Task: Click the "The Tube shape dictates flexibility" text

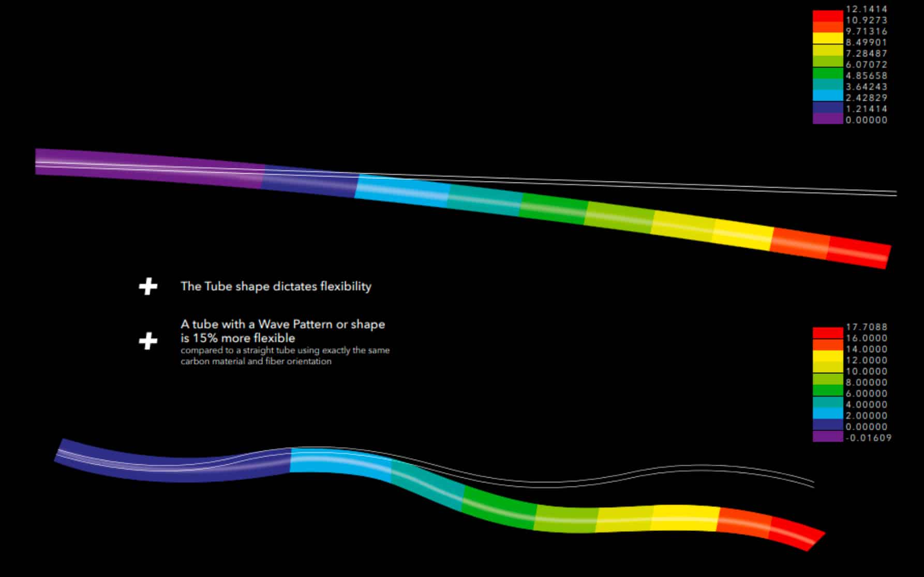Action: (276, 286)
